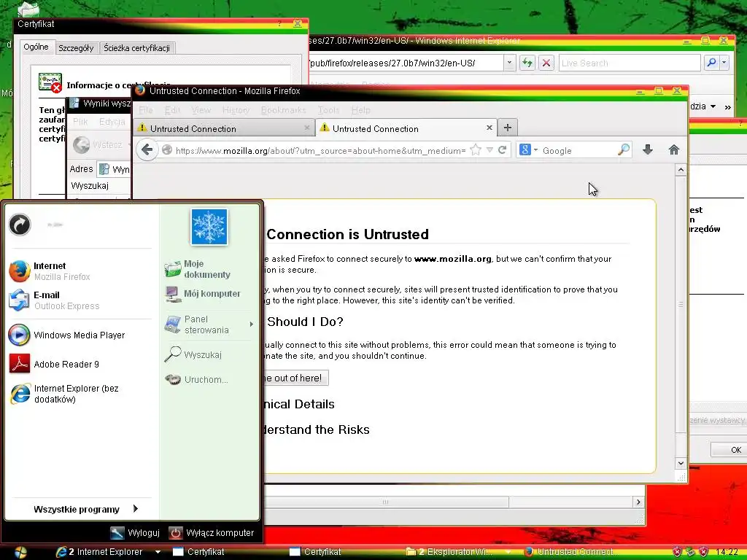Viewport: 747px width, 560px height.
Task: Select Ogólne tab in Certyfikat window
Action: (36, 47)
